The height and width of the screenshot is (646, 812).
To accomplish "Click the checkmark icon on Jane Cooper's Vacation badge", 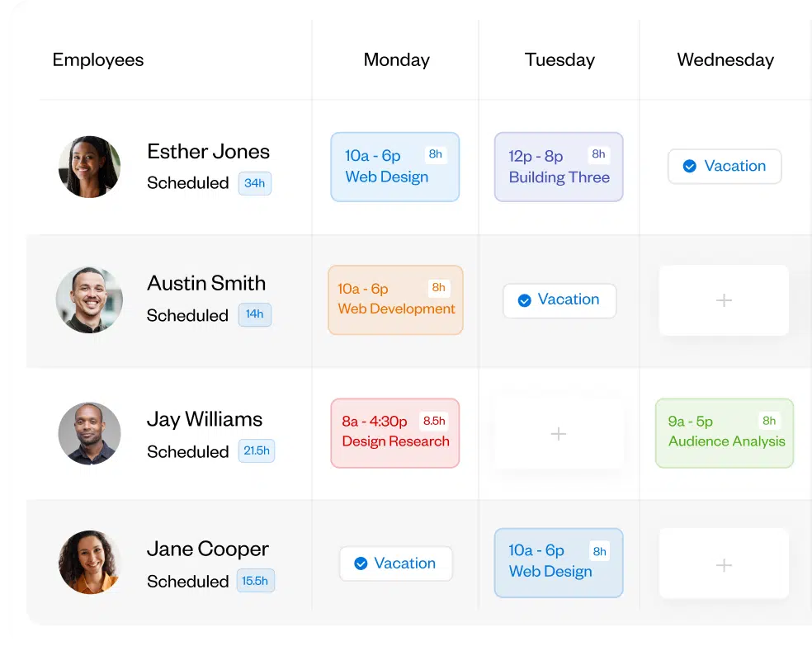I will point(361,563).
